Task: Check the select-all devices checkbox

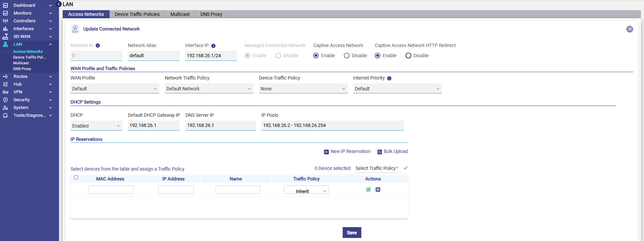Action: 76,177
